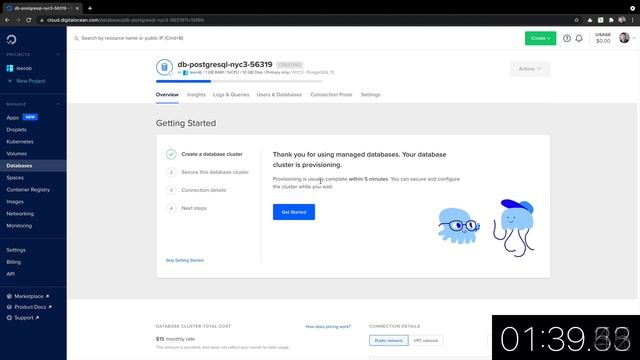640x360 pixels.
Task: Click the search magnifier icon
Action: 76,38
